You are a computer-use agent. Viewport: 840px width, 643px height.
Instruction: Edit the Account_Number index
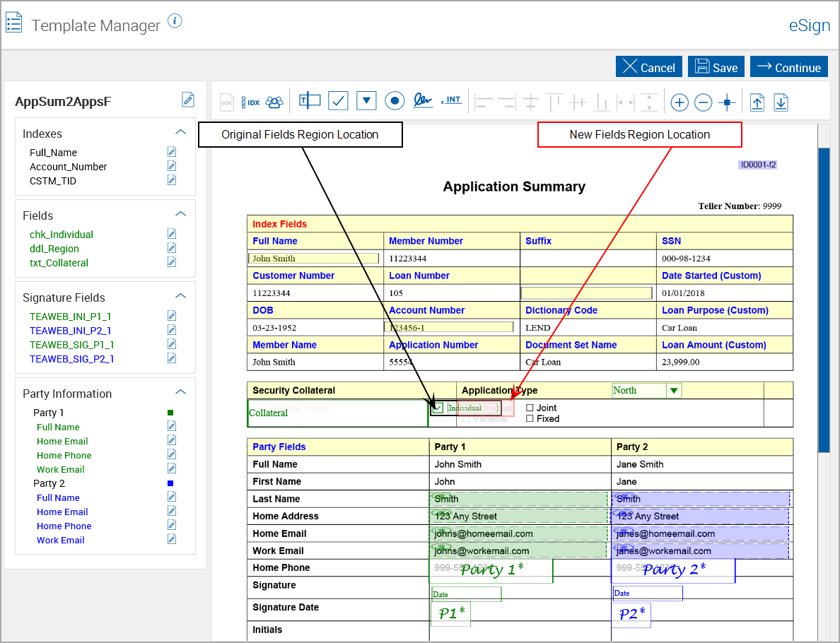pos(171,166)
